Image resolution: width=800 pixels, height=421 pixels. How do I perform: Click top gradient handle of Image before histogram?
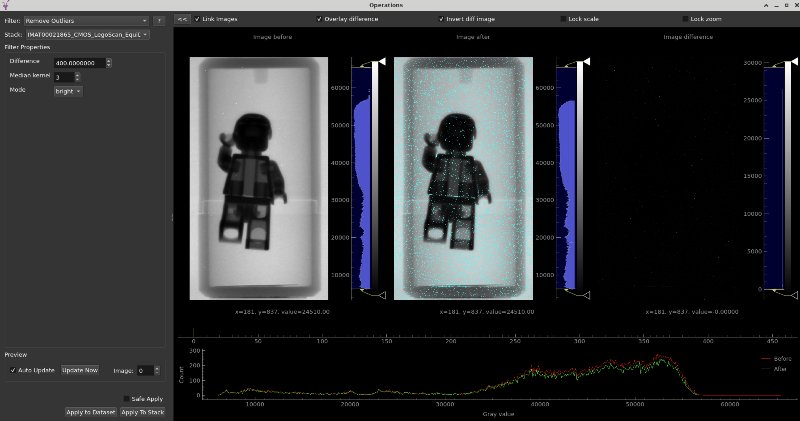pos(383,62)
